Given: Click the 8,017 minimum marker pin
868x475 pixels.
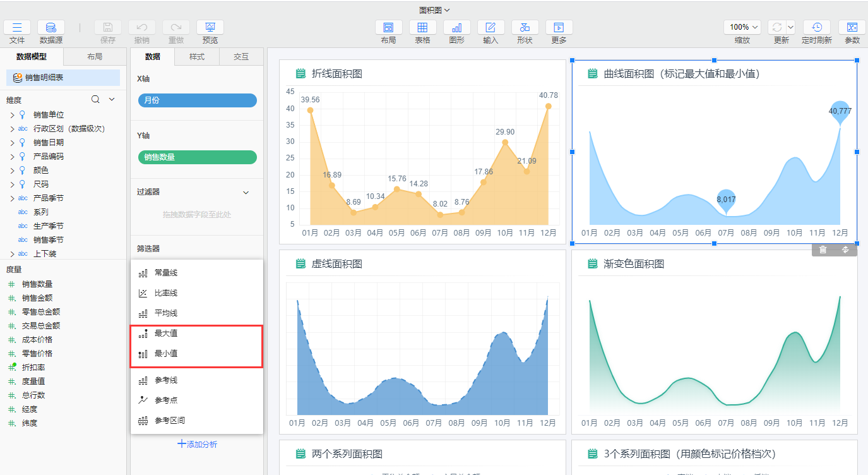Looking at the screenshot, I should point(726,200).
